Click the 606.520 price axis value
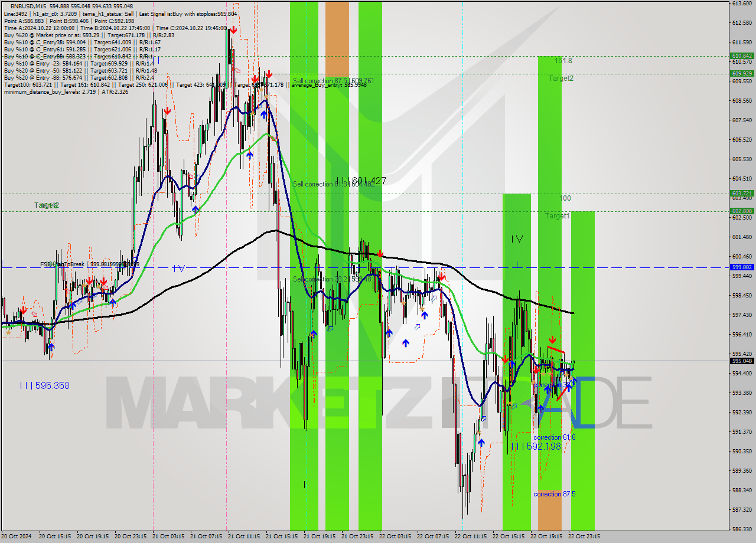Screen dimensions: 756x543 [x=742, y=140]
